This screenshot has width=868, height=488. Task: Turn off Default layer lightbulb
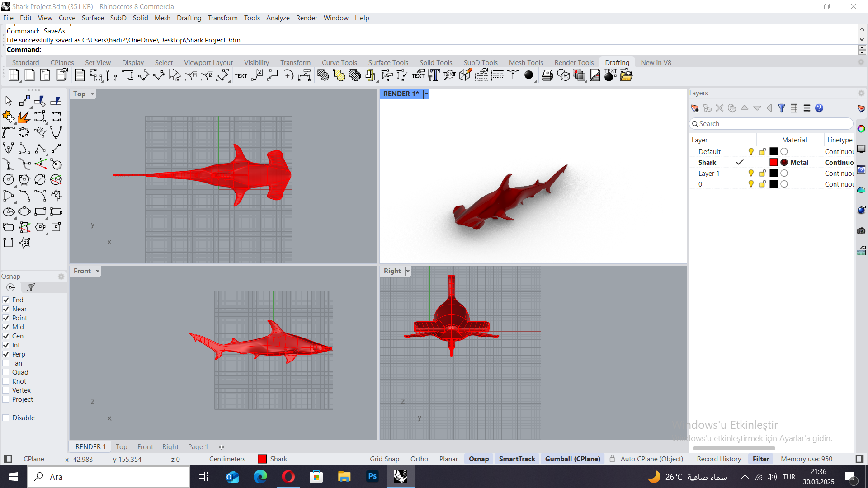coord(751,152)
